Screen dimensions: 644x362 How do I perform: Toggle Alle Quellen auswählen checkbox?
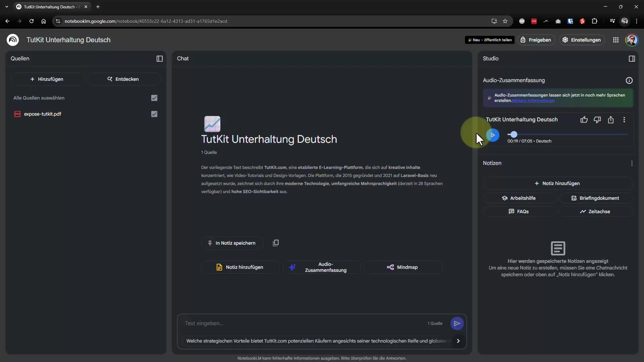(x=154, y=98)
